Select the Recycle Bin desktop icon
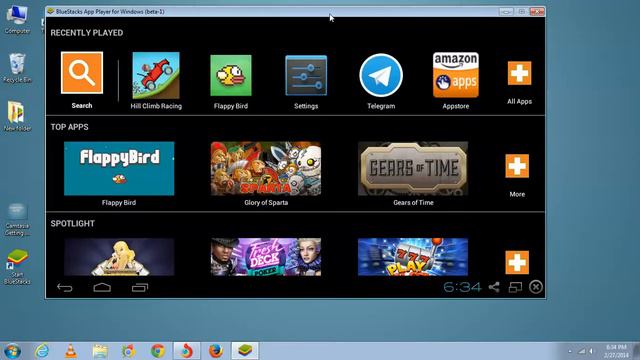The width and height of the screenshot is (640, 360). tap(17, 68)
